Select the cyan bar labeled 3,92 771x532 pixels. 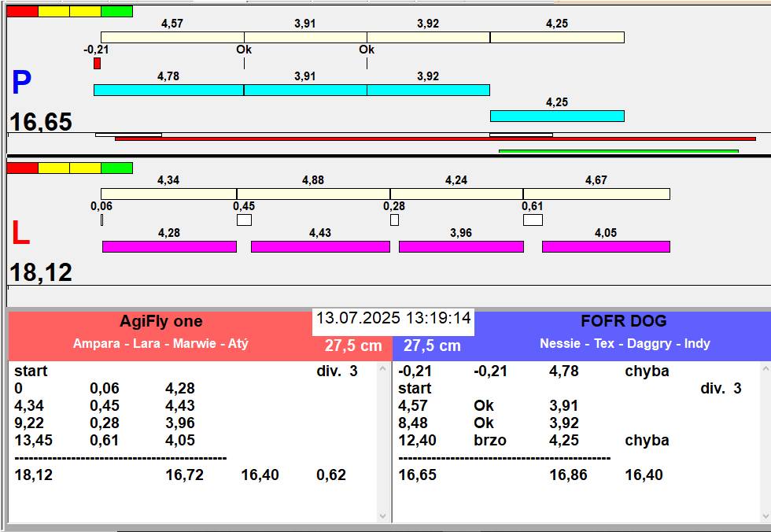coord(428,90)
